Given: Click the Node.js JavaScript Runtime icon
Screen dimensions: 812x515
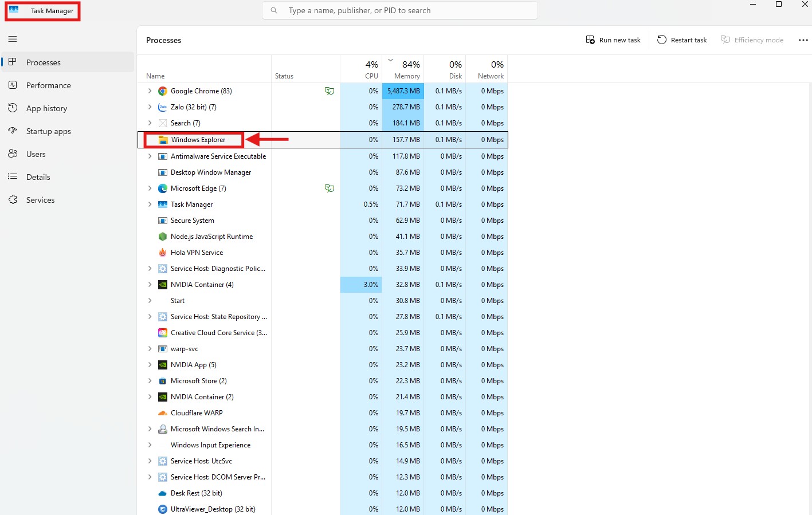Looking at the screenshot, I should 163,237.
